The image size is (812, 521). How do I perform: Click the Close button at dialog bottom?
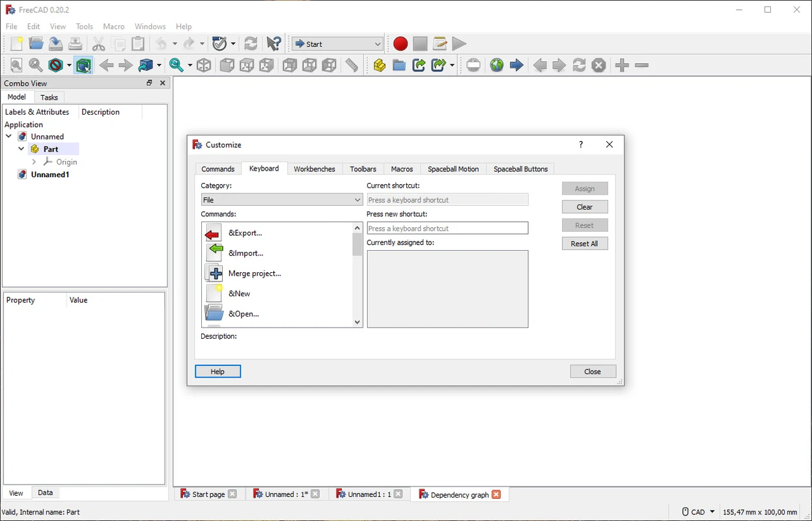(593, 371)
